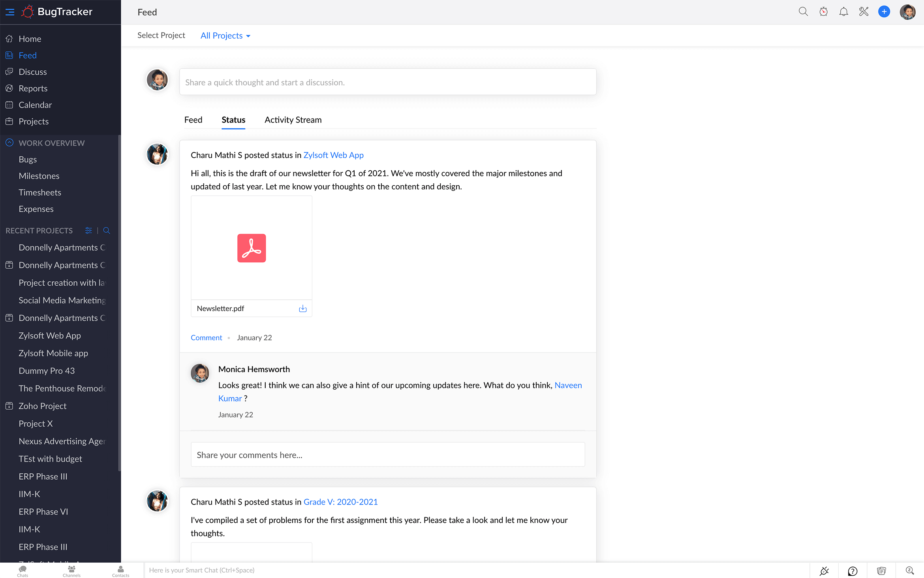Open Discuss in sidebar
Image resolution: width=924 pixels, height=578 pixels.
pyautogui.click(x=33, y=72)
